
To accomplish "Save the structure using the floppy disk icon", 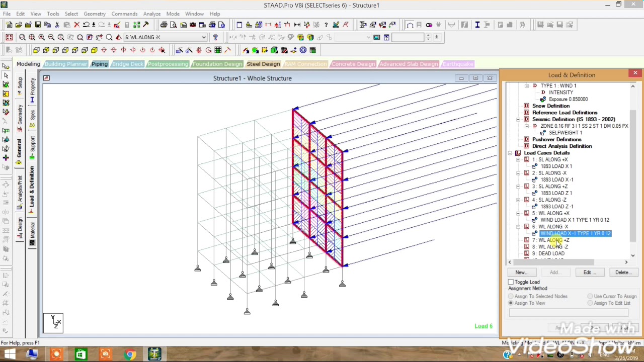I will (38, 25).
